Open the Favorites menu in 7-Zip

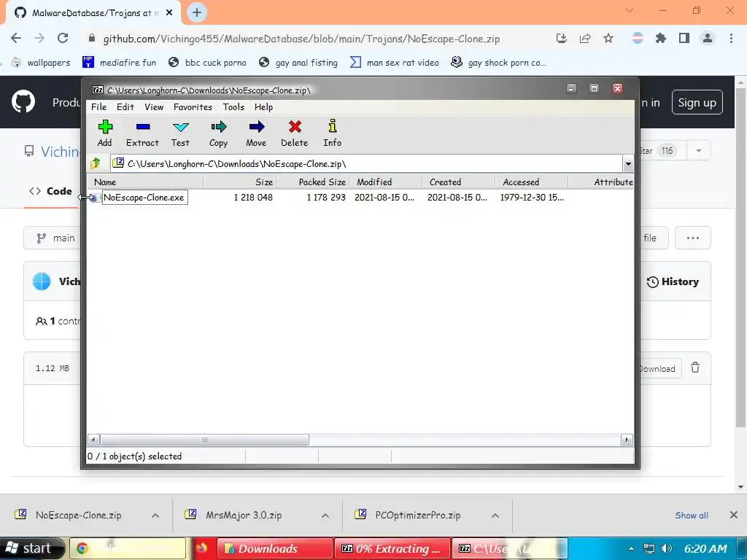[x=193, y=107]
